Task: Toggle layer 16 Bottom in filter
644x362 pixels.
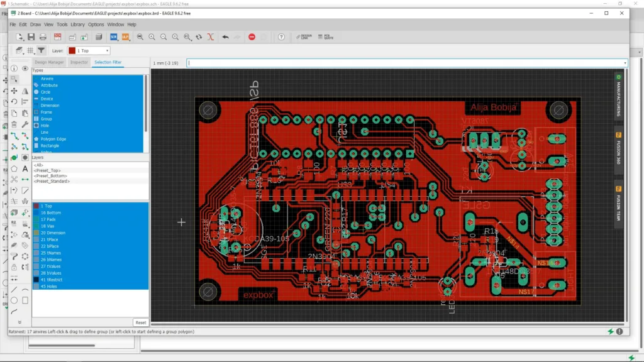Action: (91, 212)
